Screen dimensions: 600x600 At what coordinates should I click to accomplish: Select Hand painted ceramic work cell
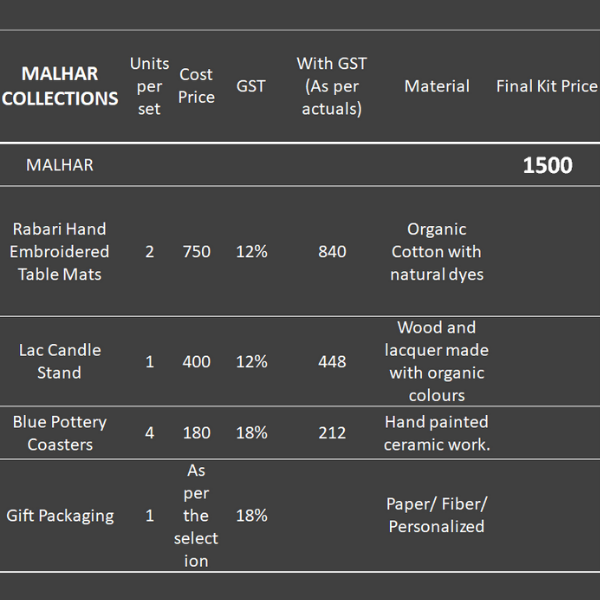pos(437,433)
